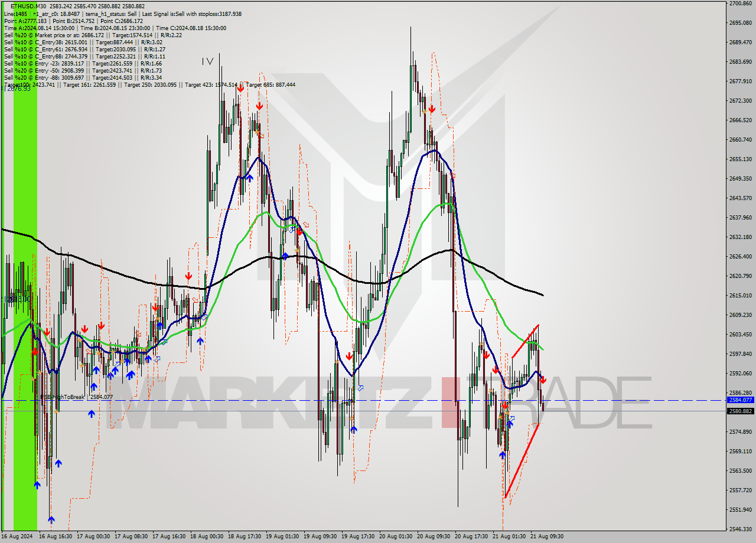This screenshot has width=756, height=543.
Task: Click the 2672.310 price axis label
Action: [740, 101]
